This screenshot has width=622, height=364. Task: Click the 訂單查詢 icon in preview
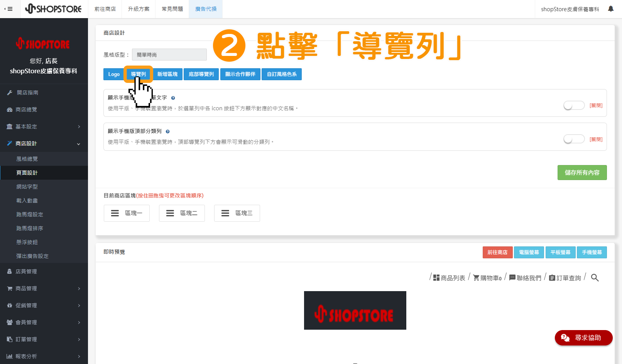point(552,278)
